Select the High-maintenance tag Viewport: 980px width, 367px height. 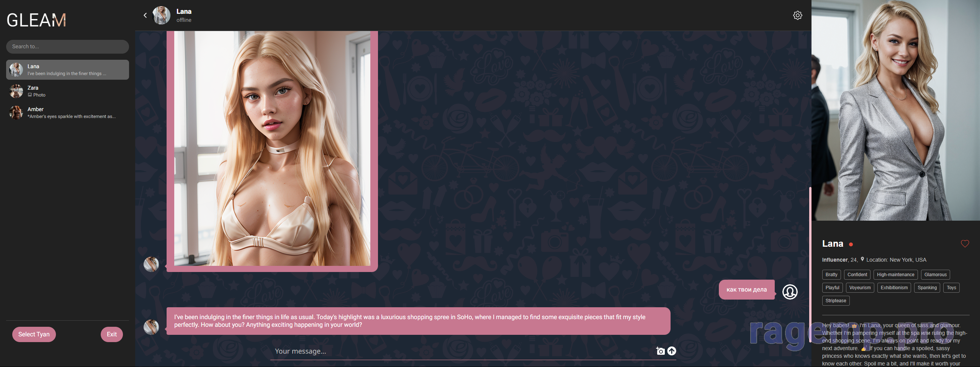[895, 275]
